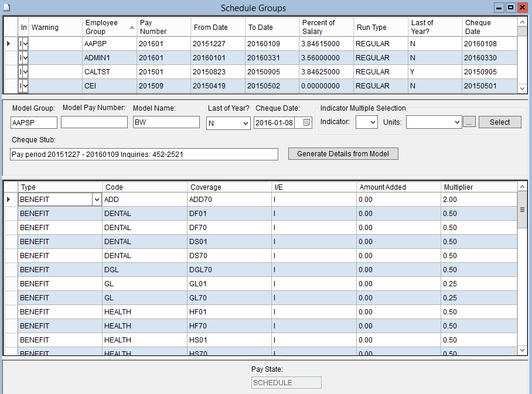Screen dimensions: 532x394
Task: Click the Employee Group sort arrow
Action: pyautogui.click(x=132, y=27)
